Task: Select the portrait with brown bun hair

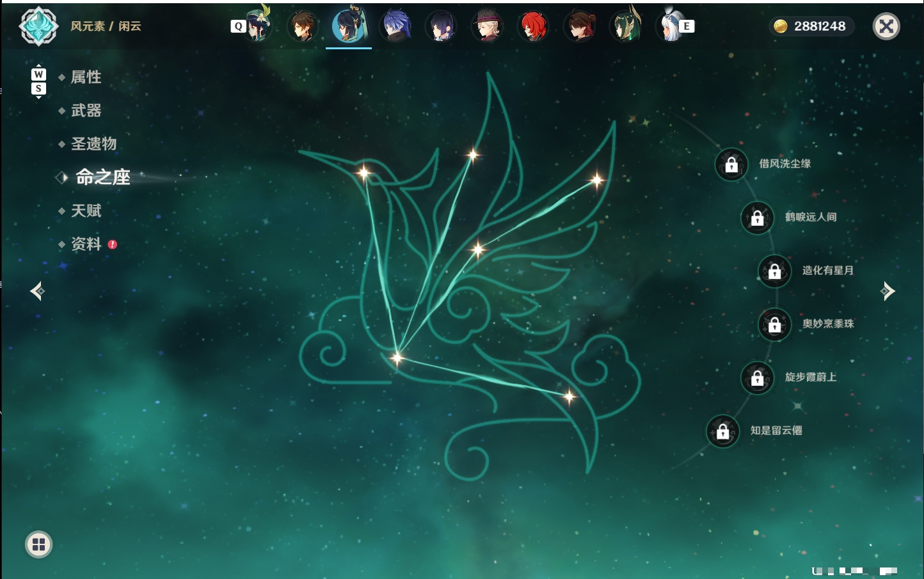Action: click(579, 26)
